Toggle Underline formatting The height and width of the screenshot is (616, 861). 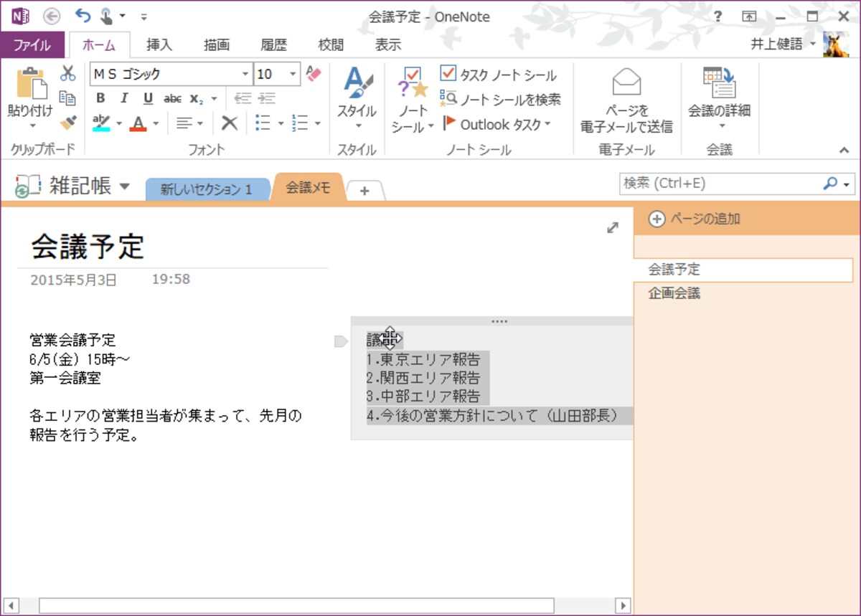[148, 98]
